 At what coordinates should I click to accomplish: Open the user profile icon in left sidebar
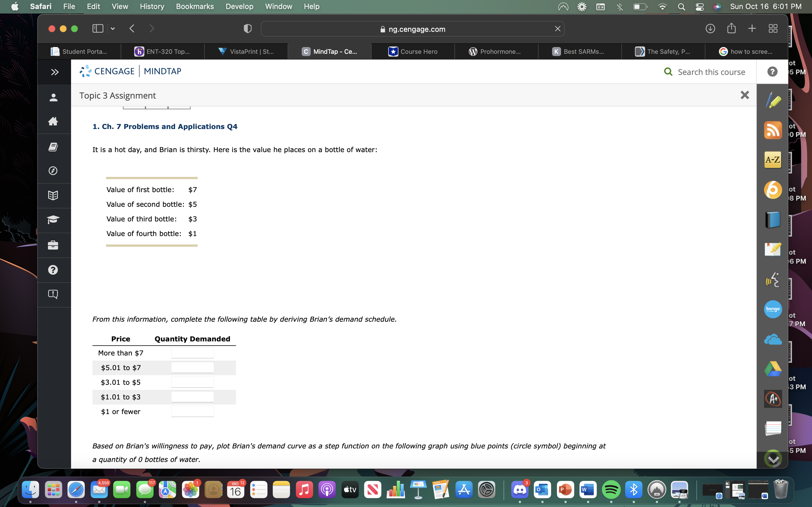tap(54, 97)
